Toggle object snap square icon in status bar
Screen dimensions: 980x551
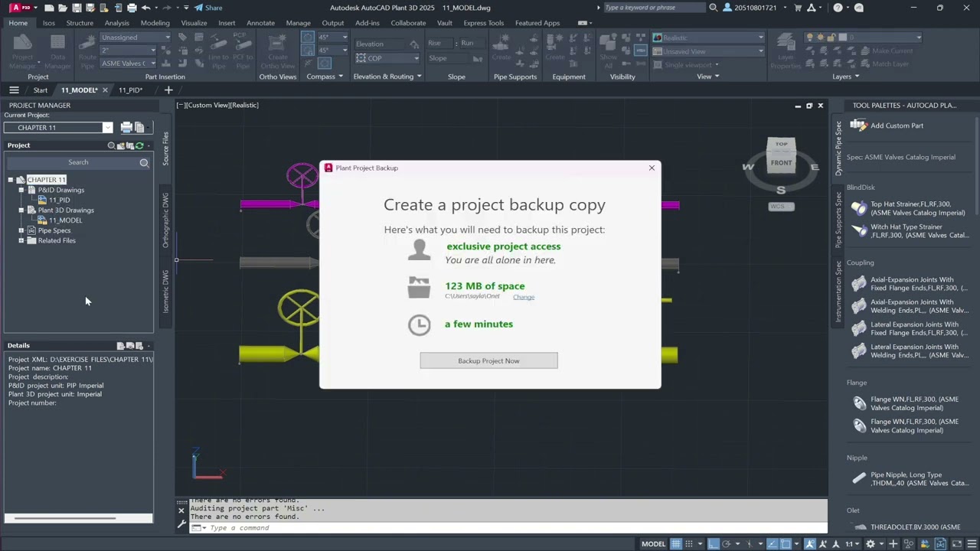point(786,544)
